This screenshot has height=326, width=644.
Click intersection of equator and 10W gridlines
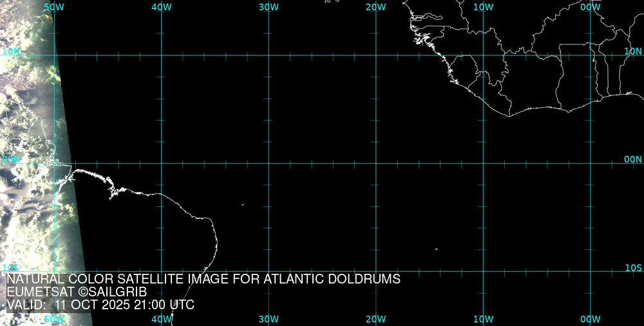(483, 163)
